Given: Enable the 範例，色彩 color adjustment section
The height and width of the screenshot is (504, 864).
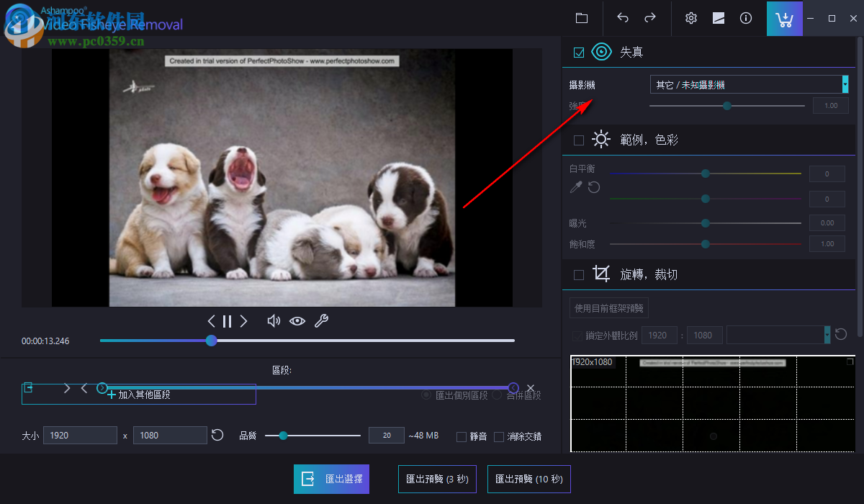Looking at the screenshot, I should tap(578, 139).
